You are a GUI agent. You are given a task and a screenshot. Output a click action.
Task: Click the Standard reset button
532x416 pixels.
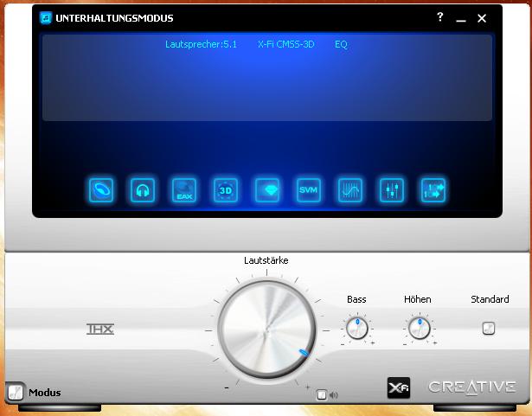click(489, 328)
